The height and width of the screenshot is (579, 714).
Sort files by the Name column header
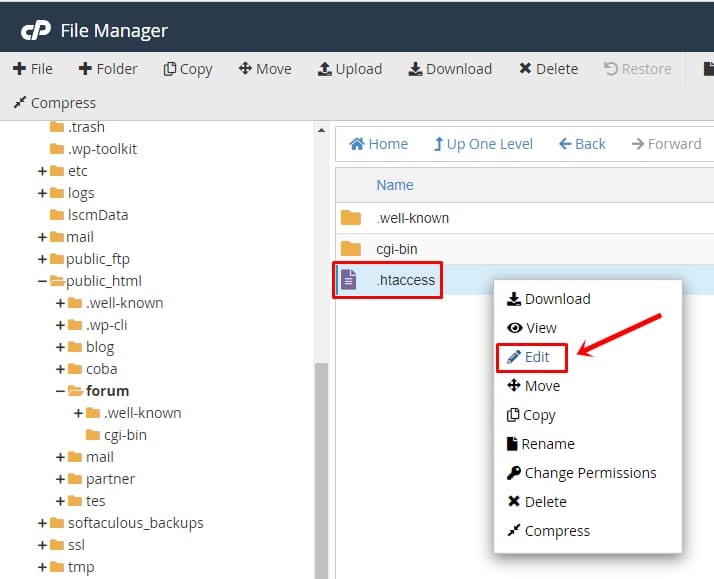[x=394, y=185]
